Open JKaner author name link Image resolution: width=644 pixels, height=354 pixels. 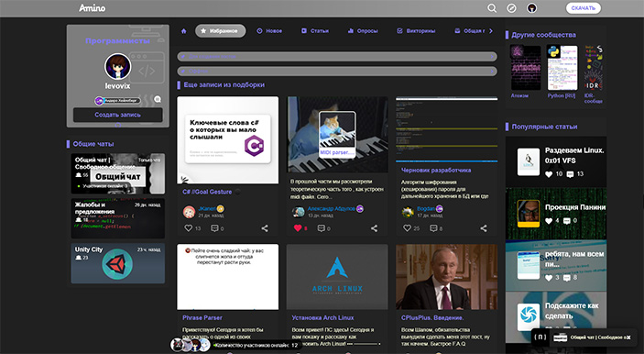[x=207, y=209]
